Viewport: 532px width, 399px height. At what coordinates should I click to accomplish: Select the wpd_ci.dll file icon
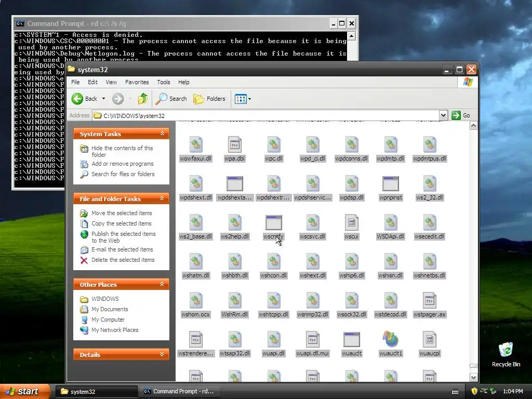tap(313, 145)
